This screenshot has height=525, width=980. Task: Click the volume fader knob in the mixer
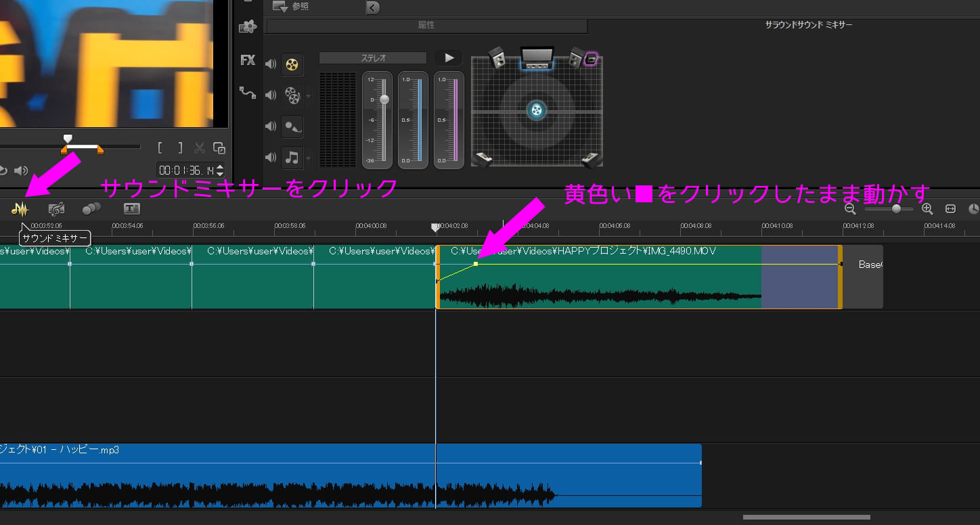pyautogui.click(x=384, y=99)
